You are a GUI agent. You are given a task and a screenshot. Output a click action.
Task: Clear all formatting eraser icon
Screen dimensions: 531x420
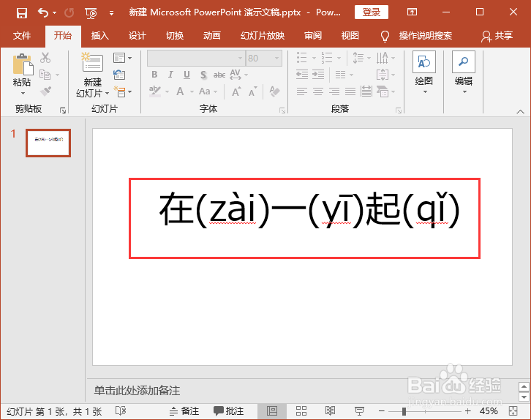pos(274,91)
